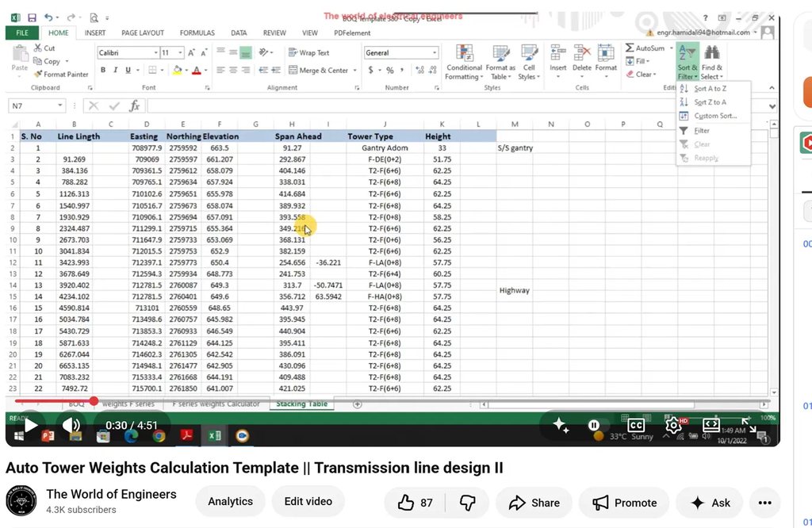The width and height of the screenshot is (812, 528).
Task: Open the Clear eraser dropdown
Action: coord(641,75)
